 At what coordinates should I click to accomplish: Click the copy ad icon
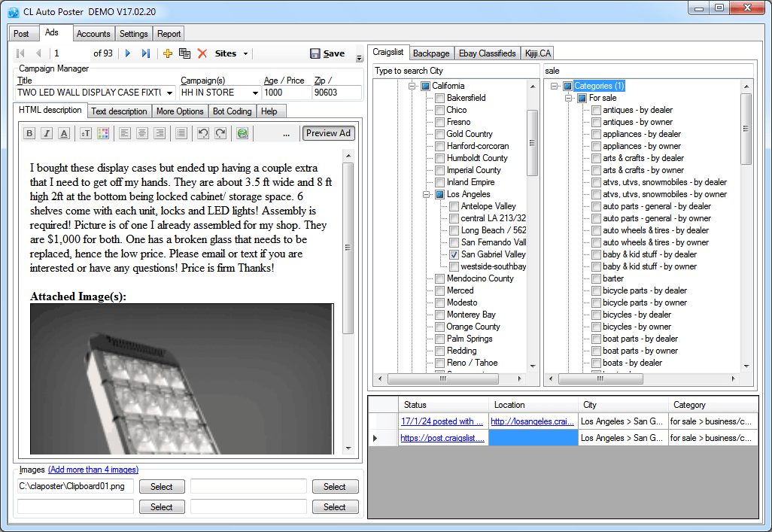click(x=184, y=53)
